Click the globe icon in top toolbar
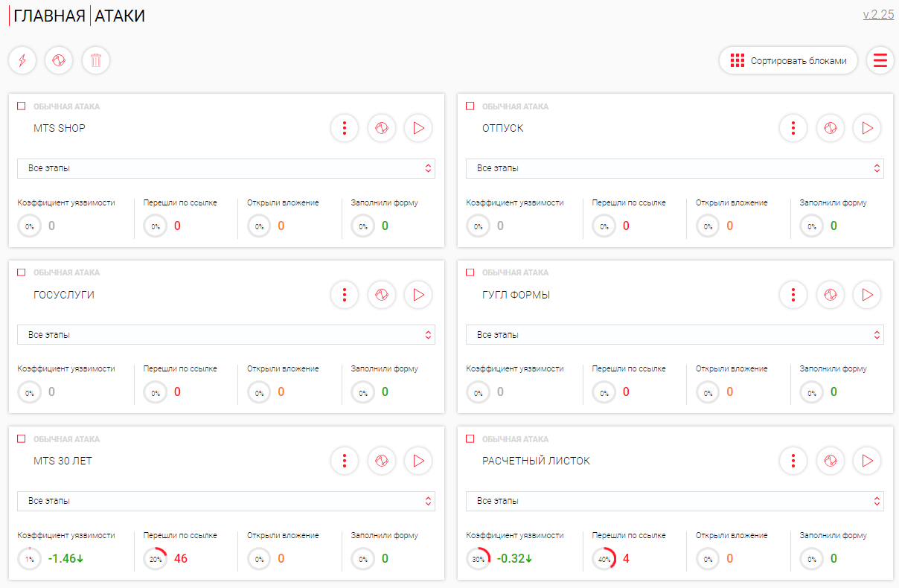Image resolution: width=899 pixels, height=588 pixels. pos(59,60)
